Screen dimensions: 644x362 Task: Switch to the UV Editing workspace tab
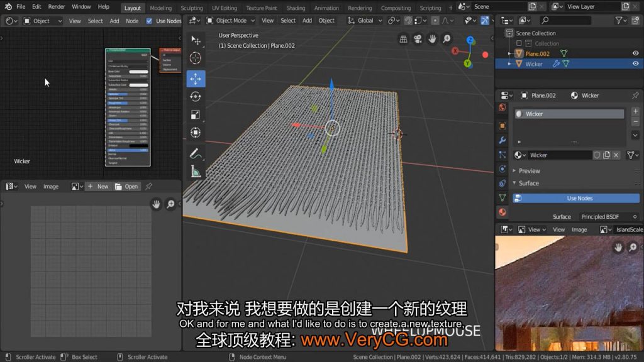pyautogui.click(x=225, y=8)
